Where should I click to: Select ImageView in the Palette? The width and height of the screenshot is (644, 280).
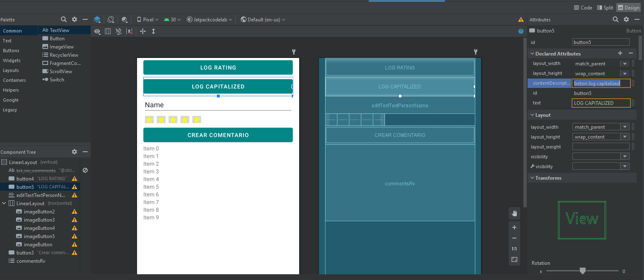(64, 47)
